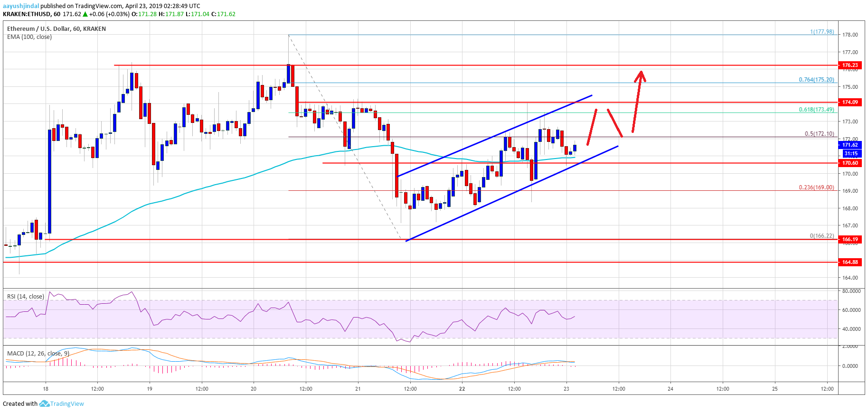868x412 pixels.
Task: Click the red 176.23 resistance price label
Action: coord(850,65)
